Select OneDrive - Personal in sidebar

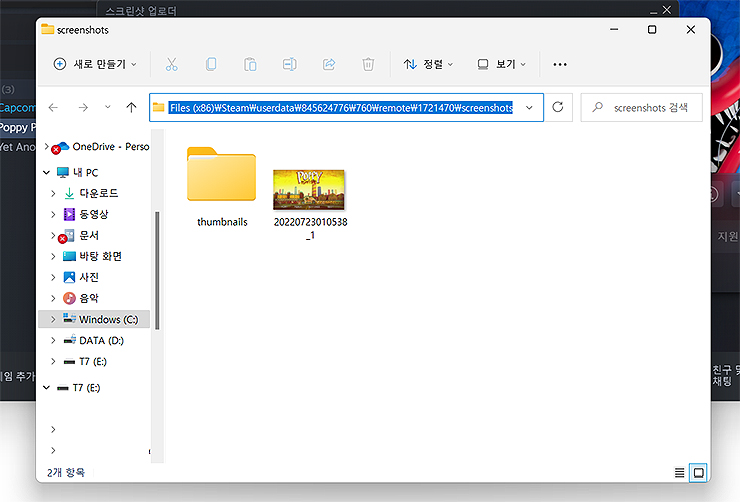pyautogui.click(x=110, y=147)
